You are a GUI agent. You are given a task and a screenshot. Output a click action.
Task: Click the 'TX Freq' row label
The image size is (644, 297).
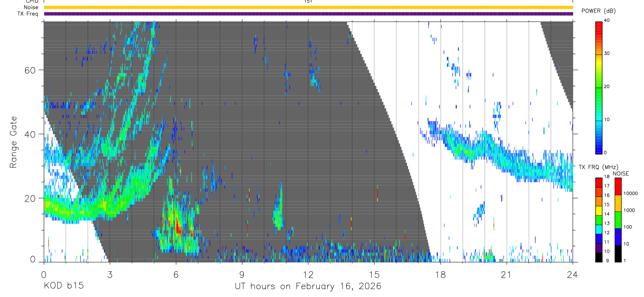[28, 14]
